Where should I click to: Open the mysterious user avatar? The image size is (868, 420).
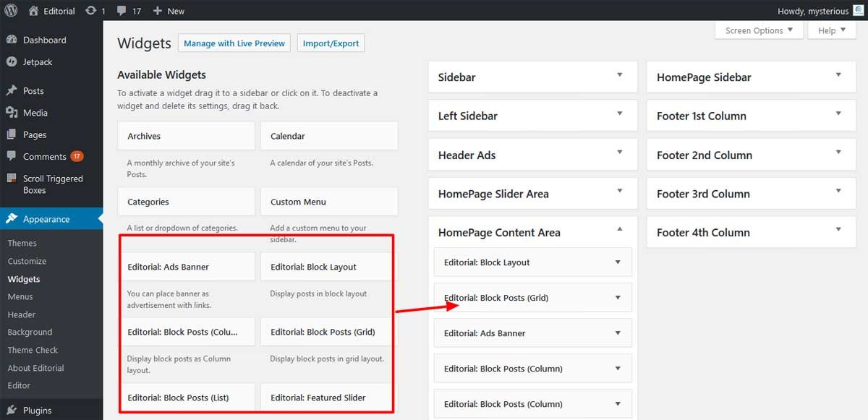858,11
